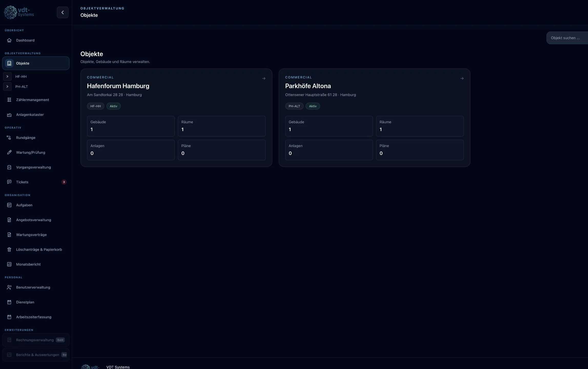Click the Räume tile in Parkhöfe Altona card

(420, 126)
